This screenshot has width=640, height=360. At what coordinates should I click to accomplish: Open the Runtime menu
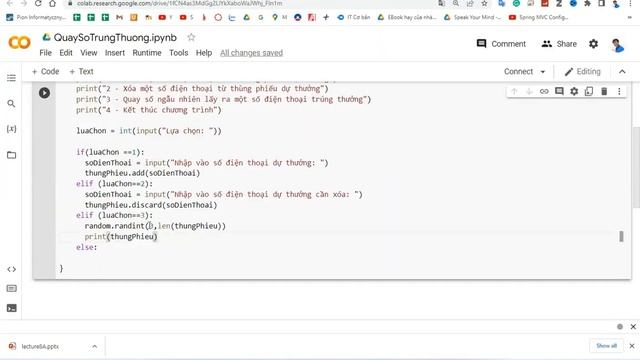pos(147,53)
